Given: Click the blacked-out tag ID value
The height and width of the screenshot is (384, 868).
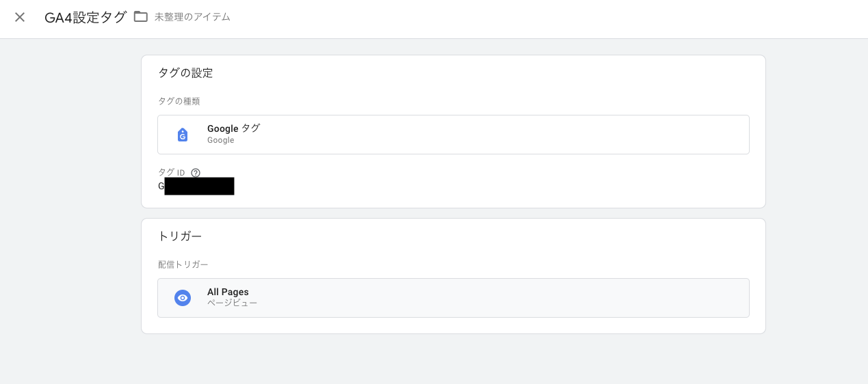Looking at the screenshot, I should 199,186.
